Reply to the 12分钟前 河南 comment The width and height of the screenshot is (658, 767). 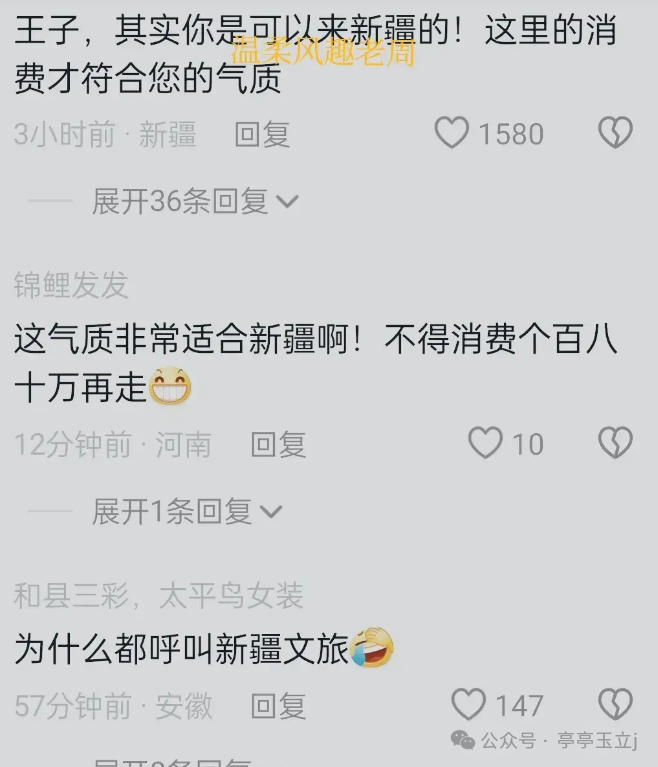(278, 445)
